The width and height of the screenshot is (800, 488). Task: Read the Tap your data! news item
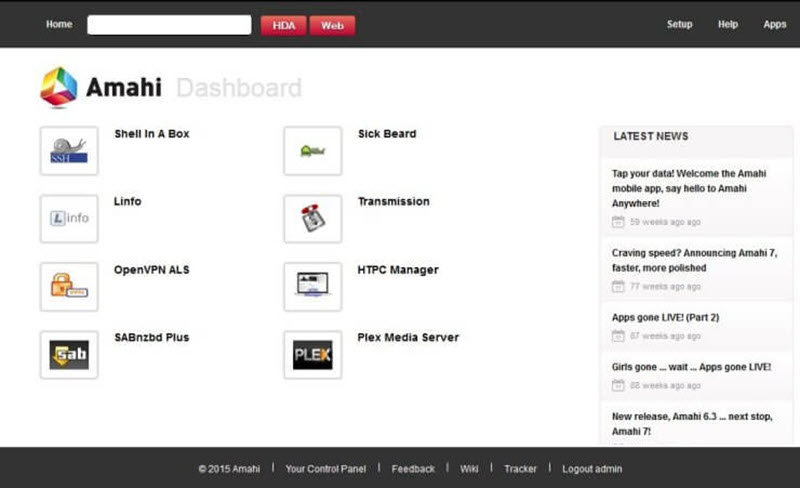[x=689, y=188]
